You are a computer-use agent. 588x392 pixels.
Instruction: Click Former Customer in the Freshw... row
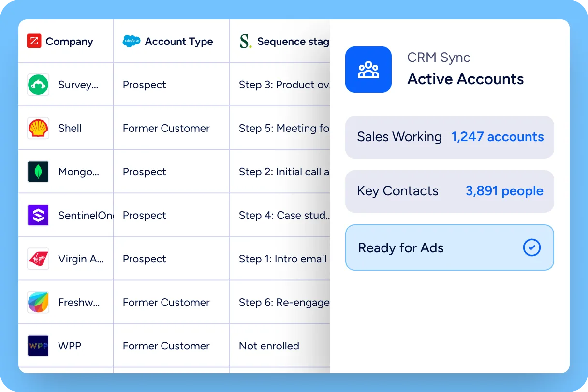pos(166,302)
